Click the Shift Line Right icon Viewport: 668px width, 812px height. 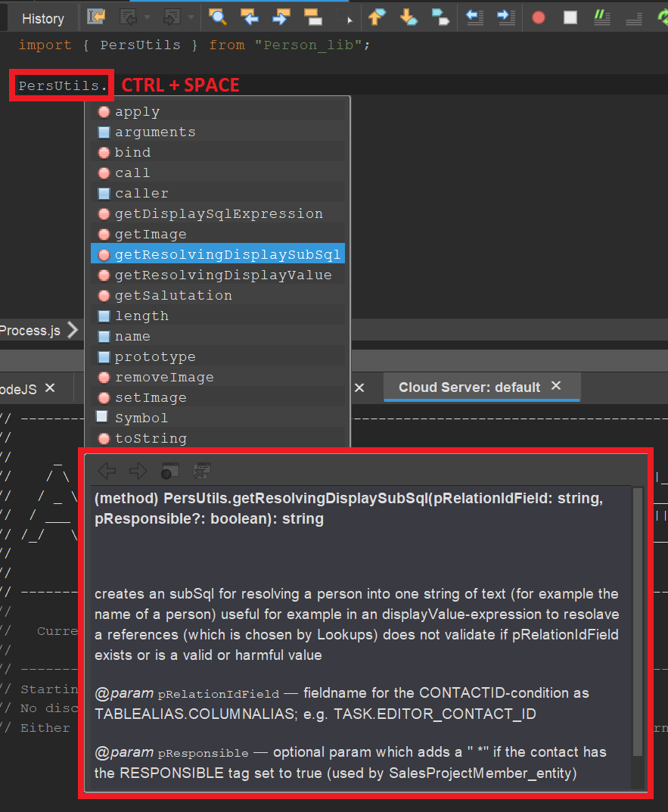[506, 17]
